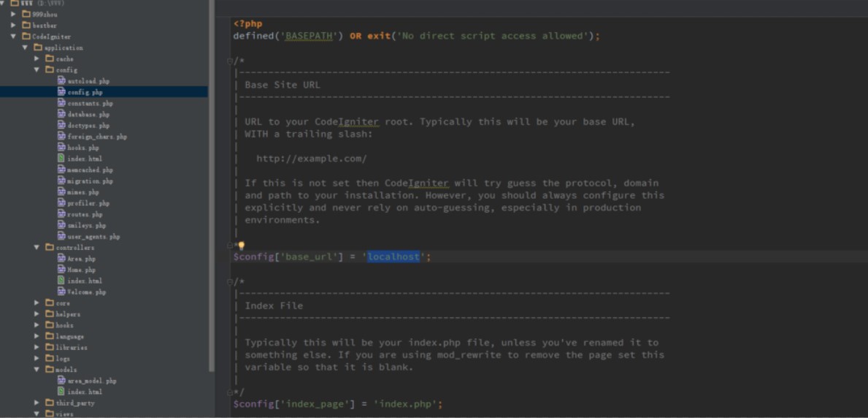
Task: Collapse the models folder
Action: point(37,370)
